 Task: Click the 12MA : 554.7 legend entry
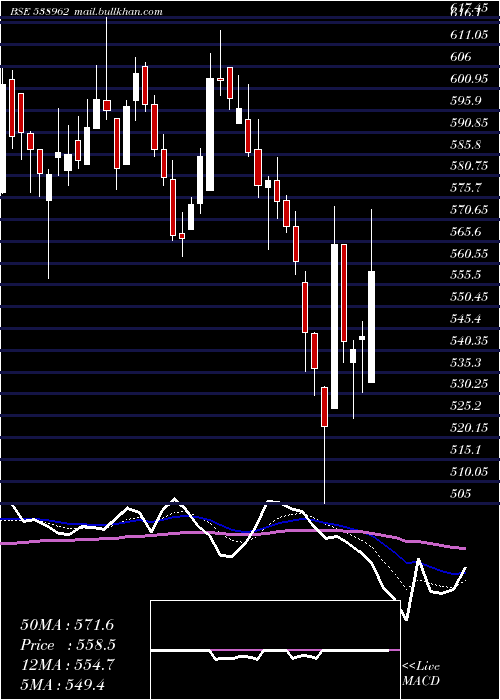click(x=67, y=665)
